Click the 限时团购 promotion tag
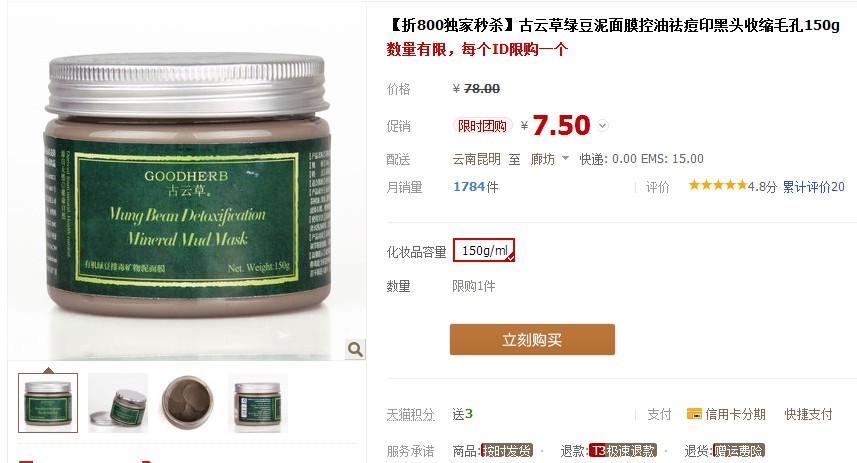Screen dimensions: 857x463 coord(482,126)
